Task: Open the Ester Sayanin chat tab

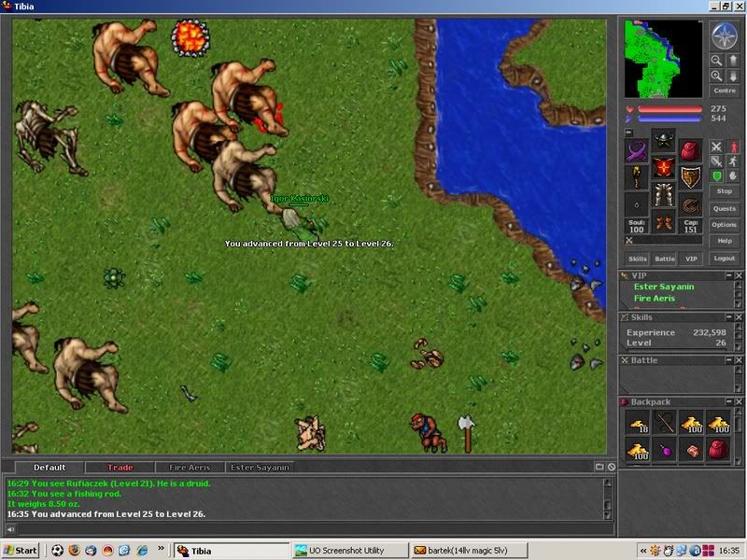Action: pos(260,468)
